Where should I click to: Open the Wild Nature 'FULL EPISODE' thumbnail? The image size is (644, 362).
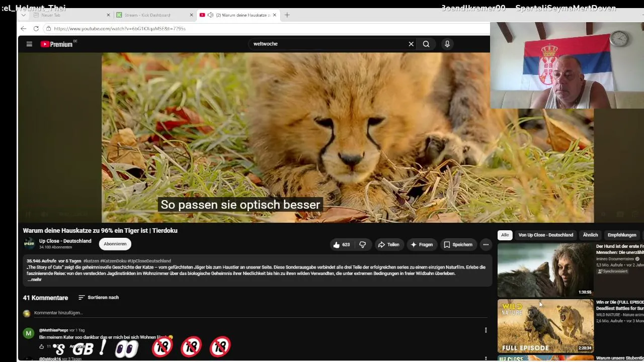point(545,326)
